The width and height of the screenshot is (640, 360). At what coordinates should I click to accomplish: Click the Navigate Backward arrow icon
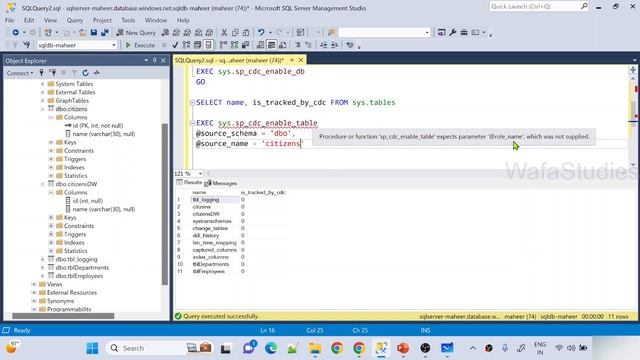point(16,32)
